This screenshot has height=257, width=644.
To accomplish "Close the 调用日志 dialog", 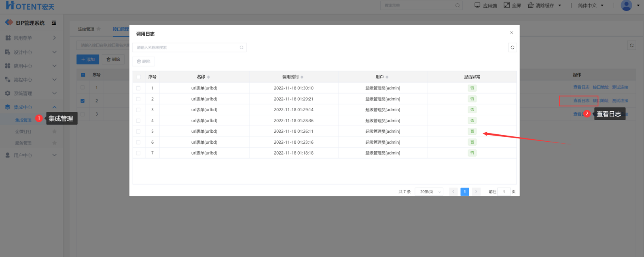I will 511,33.
